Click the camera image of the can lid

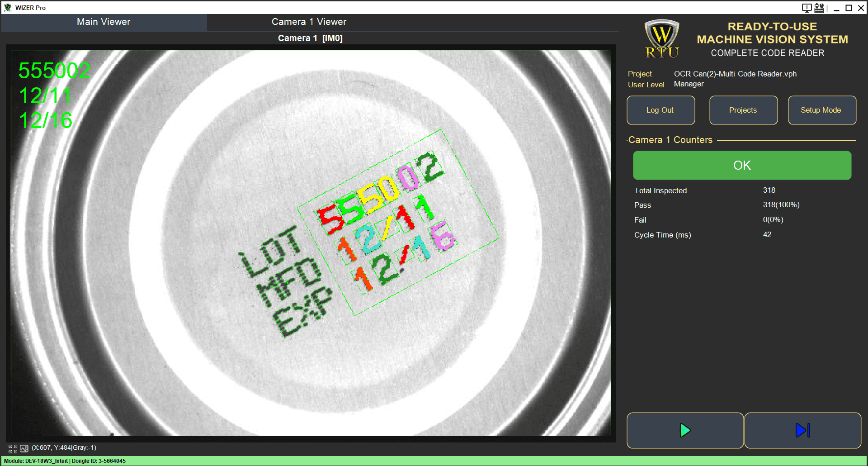pos(311,243)
